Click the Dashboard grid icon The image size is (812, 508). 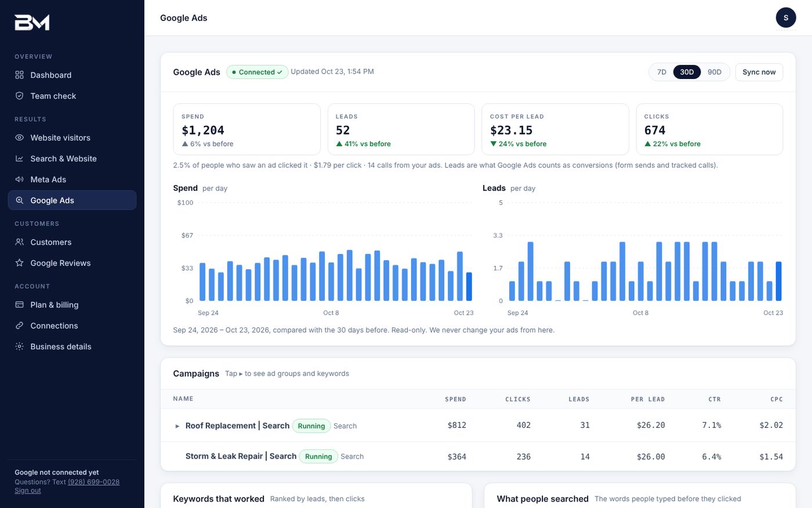[x=19, y=75]
